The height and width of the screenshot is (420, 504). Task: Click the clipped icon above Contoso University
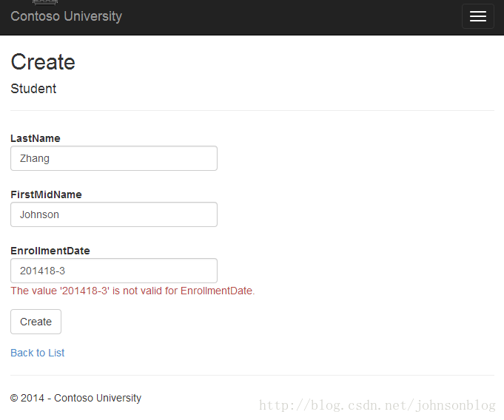click(45, 2)
